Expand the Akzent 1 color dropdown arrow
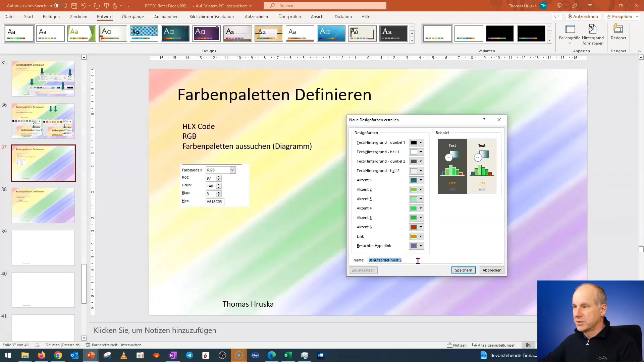644x362 pixels. [x=421, y=180]
